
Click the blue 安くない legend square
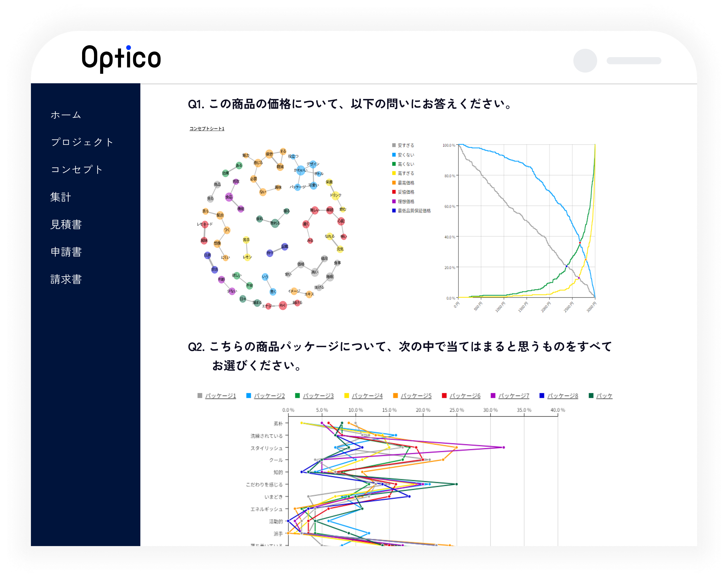click(394, 155)
